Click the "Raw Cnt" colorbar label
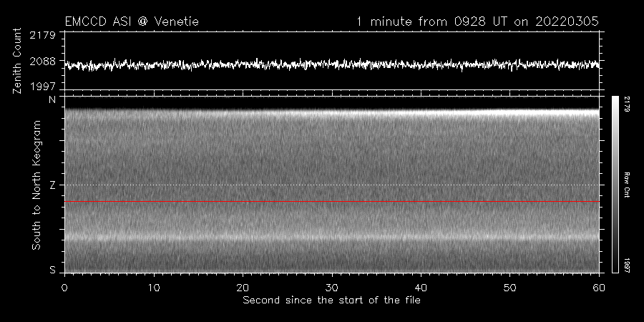Image resolution: width=644 pixels, height=322 pixels. (x=626, y=185)
